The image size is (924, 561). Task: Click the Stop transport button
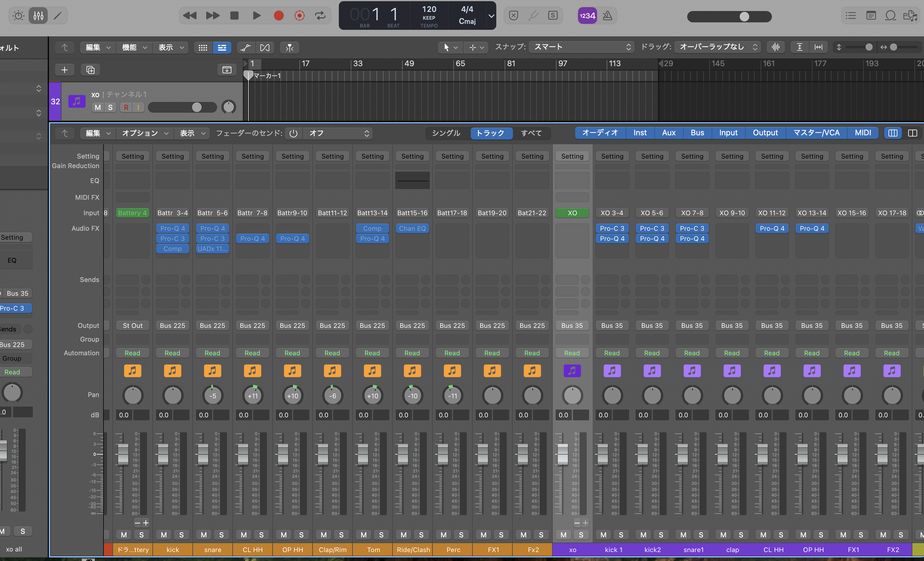pos(234,16)
